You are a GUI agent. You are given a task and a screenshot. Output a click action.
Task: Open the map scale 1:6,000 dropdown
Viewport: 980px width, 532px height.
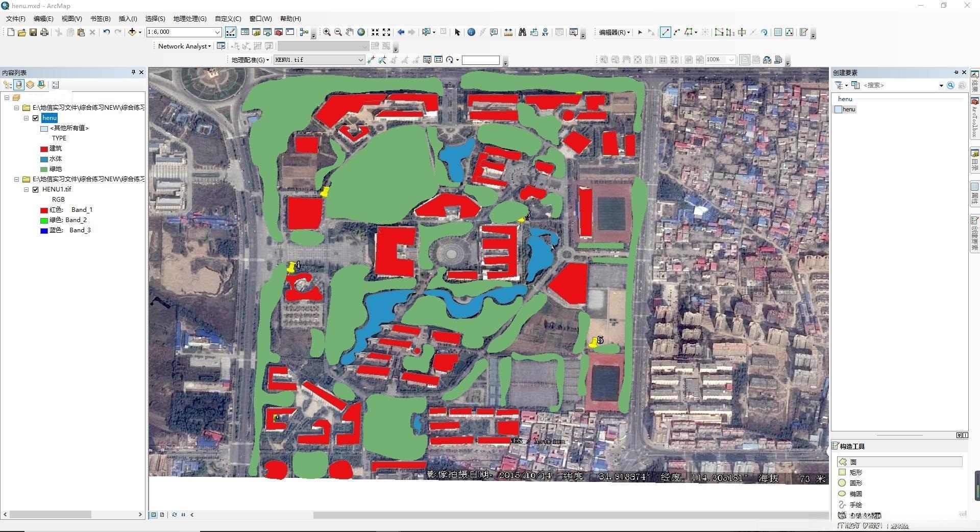217,32
